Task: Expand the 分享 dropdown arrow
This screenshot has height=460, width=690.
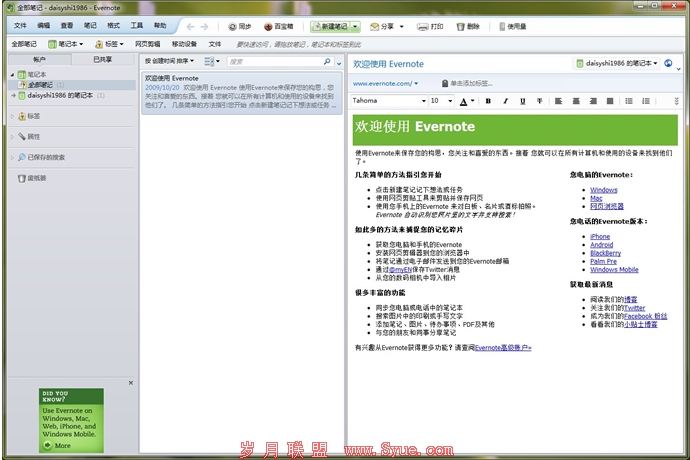Action: point(401,27)
